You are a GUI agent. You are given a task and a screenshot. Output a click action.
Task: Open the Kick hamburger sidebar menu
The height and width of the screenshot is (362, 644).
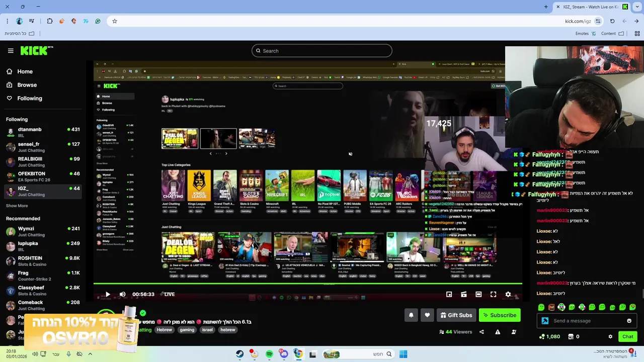pyautogui.click(x=11, y=51)
